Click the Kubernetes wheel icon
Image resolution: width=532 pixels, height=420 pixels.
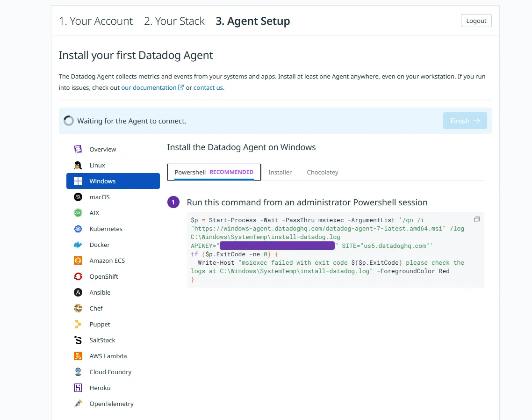click(x=78, y=229)
